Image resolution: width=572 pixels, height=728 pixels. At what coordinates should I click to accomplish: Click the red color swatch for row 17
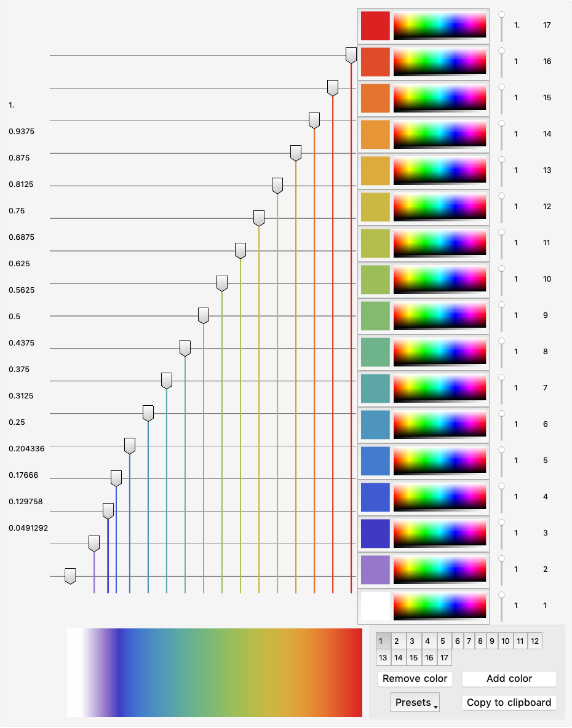(375, 26)
